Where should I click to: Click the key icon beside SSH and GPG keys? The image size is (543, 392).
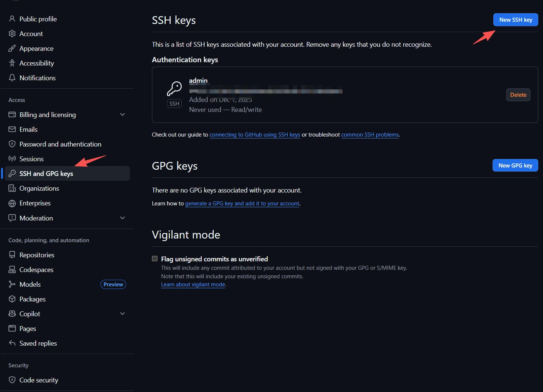point(12,173)
